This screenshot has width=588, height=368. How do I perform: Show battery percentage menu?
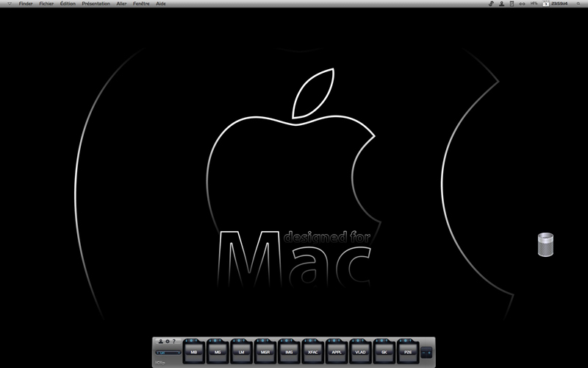pos(534,4)
